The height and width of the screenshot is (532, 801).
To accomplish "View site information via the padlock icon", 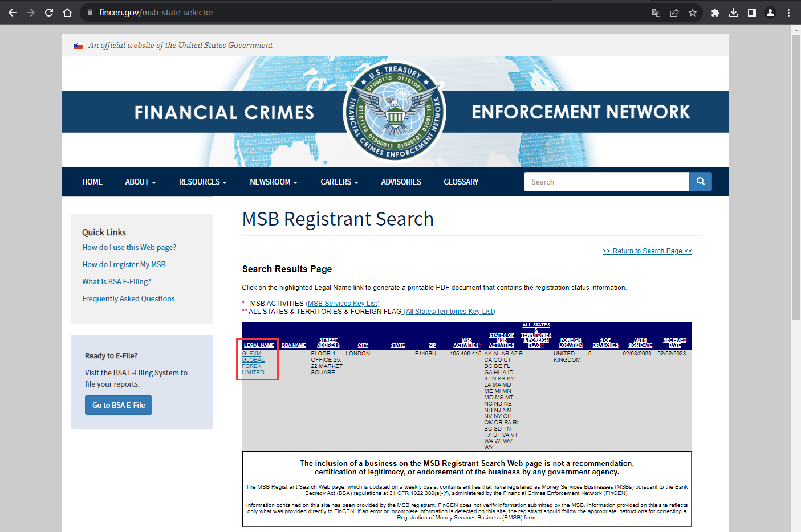I will pos(90,13).
